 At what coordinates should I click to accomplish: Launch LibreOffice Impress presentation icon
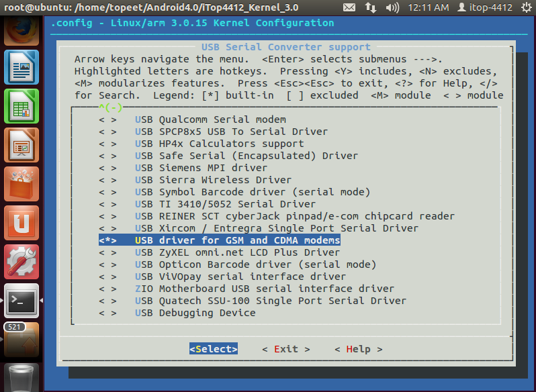21,145
